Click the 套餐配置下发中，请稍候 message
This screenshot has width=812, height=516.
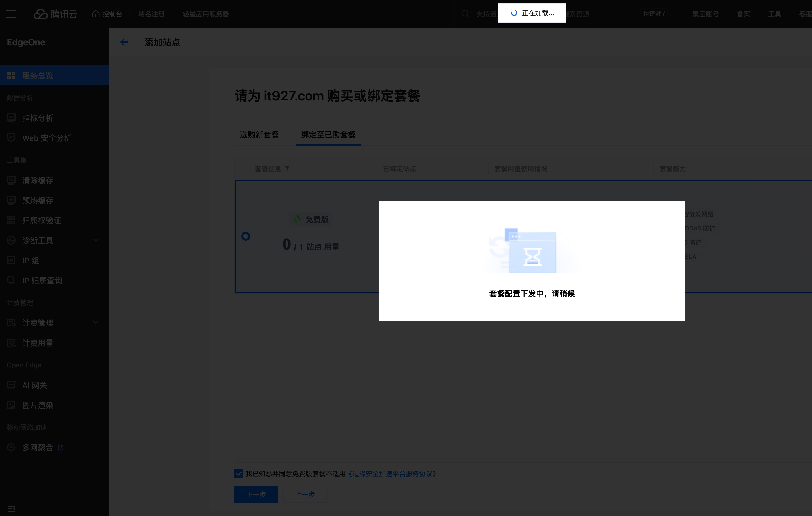[x=532, y=293]
